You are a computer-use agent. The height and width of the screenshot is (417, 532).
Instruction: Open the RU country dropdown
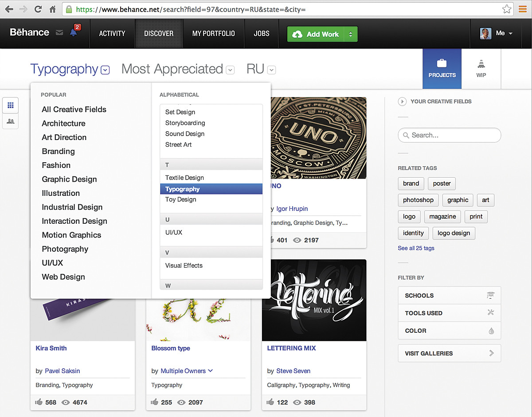(272, 70)
